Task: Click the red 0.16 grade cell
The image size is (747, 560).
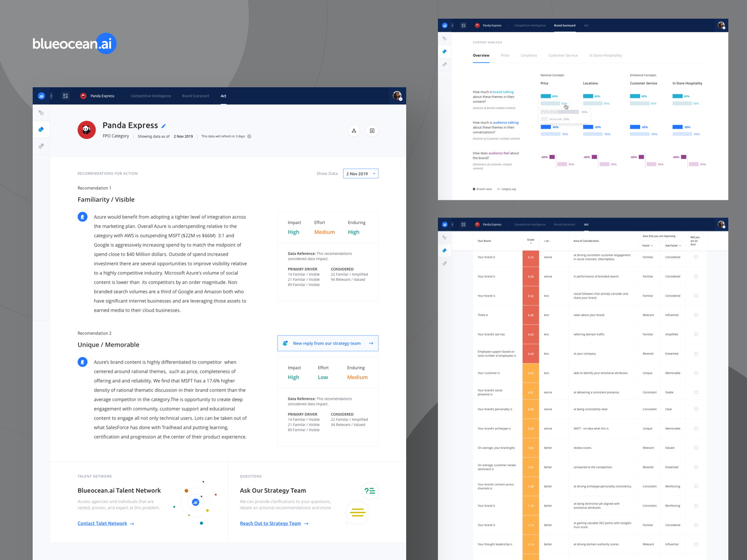Action: click(x=531, y=257)
